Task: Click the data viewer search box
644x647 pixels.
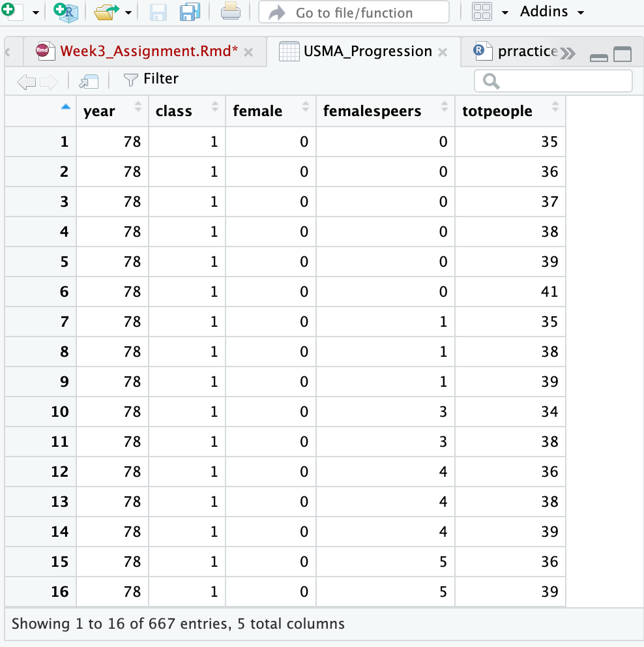Action: pyautogui.click(x=553, y=81)
